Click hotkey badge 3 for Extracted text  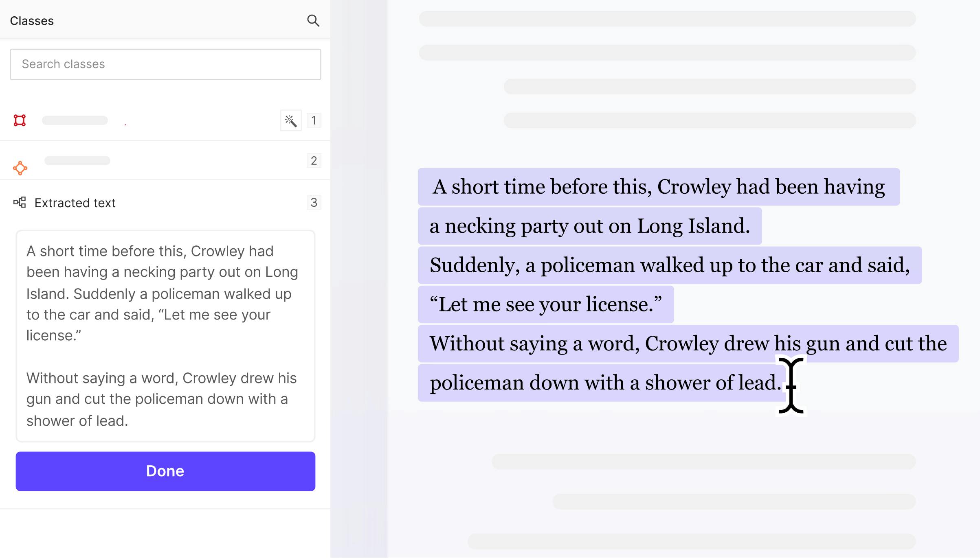coord(314,202)
